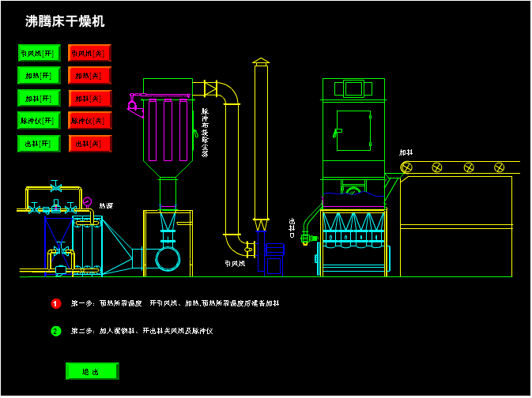
Task: Click the dryer access door panel
Action: pos(354,130)
